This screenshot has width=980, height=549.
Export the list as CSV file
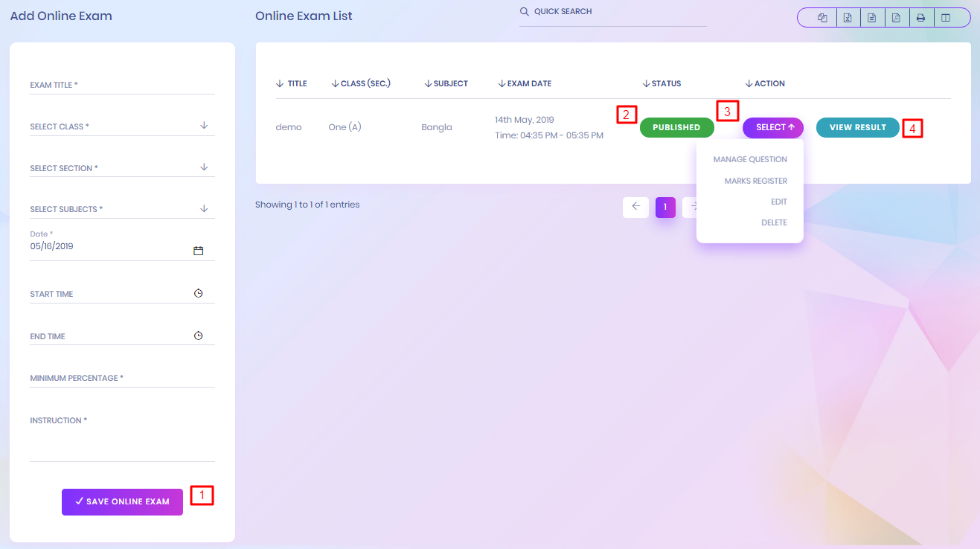[871, 18]
